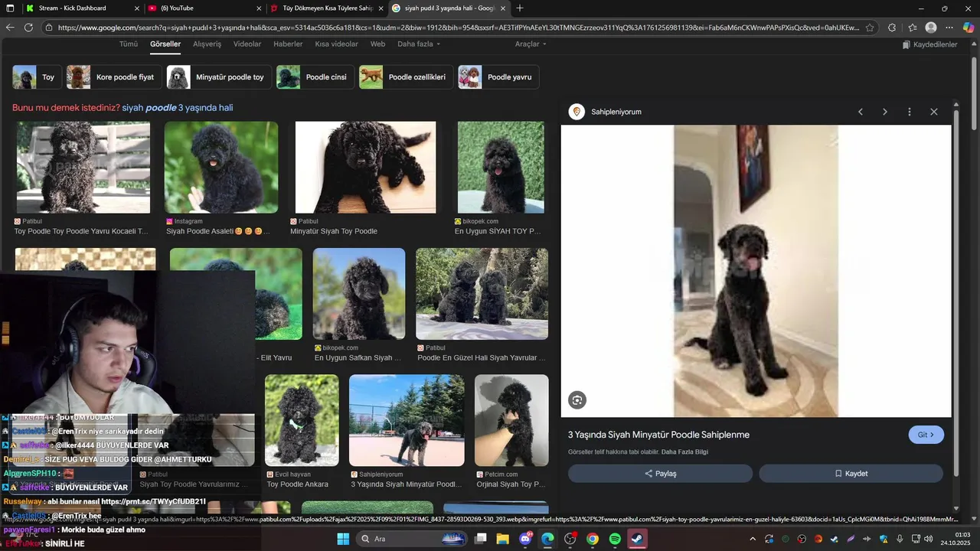
Task: Open the Siyah Poodle Asaleti Instagram thumbnail
Action: tap(221, 168)
